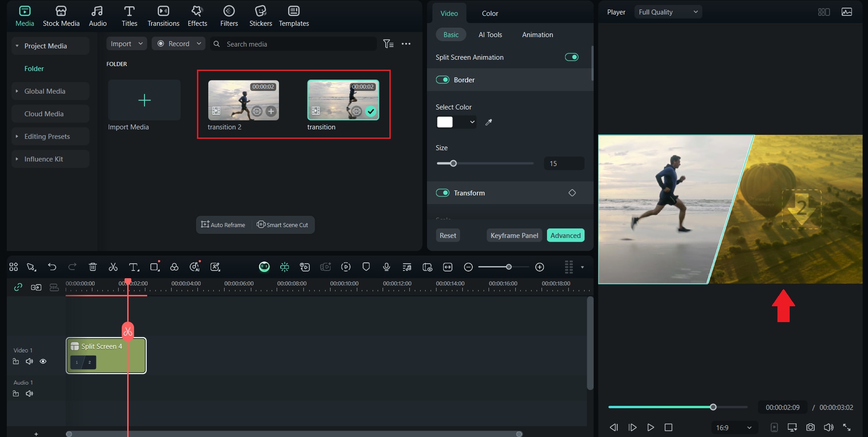This screenshot has height=437, width=868.
Task: Open the Effects tab
Action: (197, 16)
